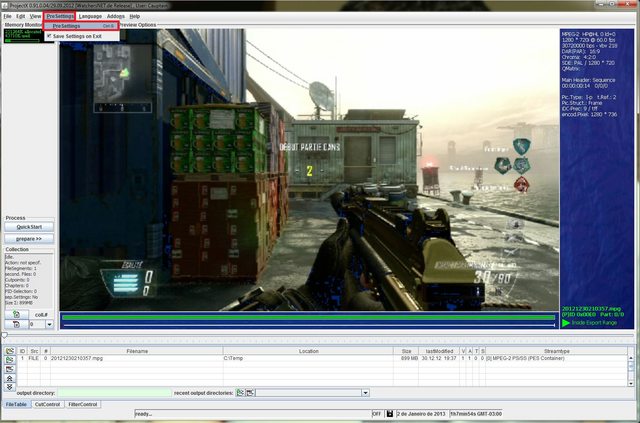640x423 pixels.
Task: Click the Size column header
Action: [x=406, y=351]
